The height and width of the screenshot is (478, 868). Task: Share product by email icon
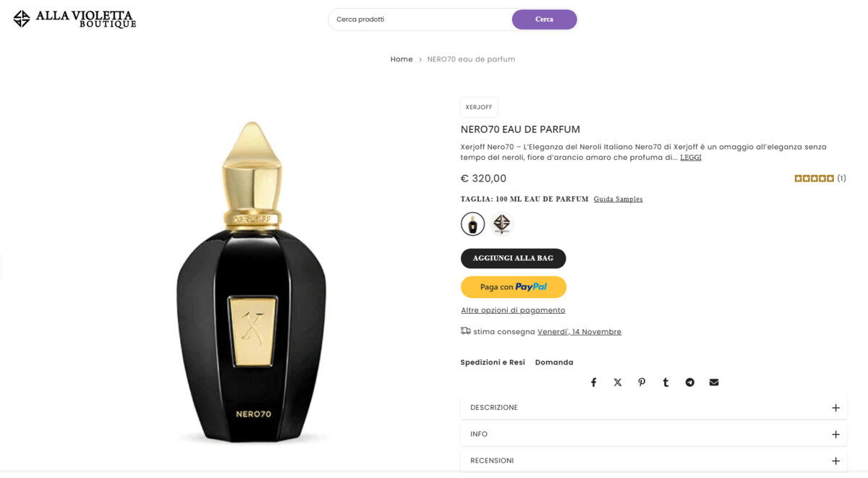click(x=714, y=383)
